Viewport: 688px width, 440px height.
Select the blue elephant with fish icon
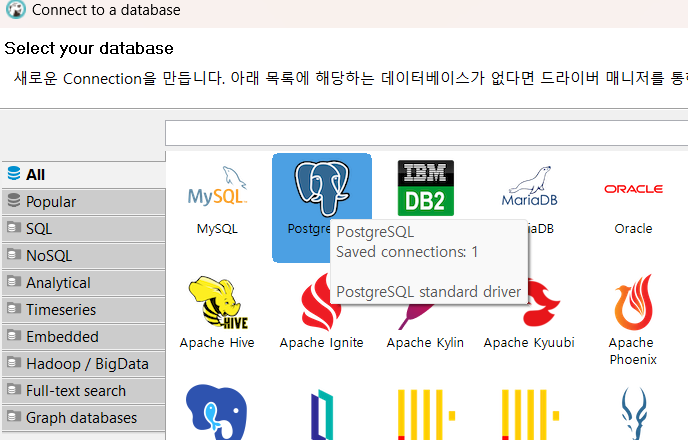[x=216, y=412]
